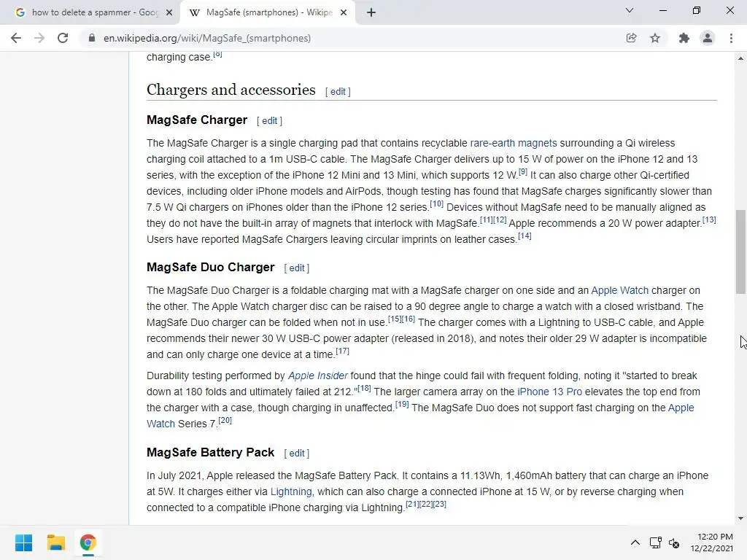Go back to the previous page
The image size is (747, 560).
[x=16, y=38]
